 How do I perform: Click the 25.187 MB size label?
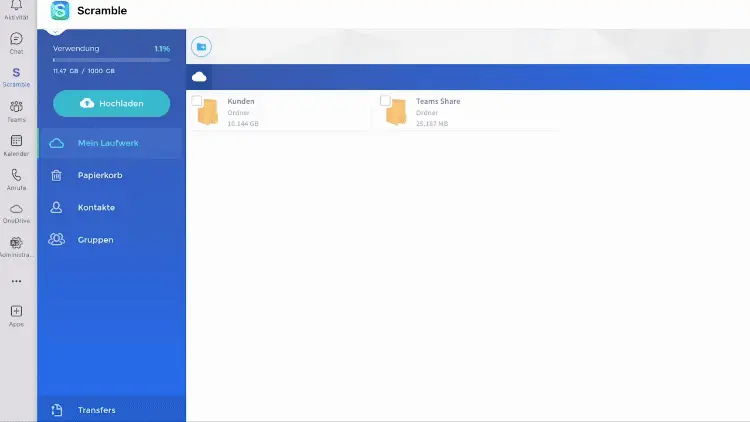pos(431,123)
